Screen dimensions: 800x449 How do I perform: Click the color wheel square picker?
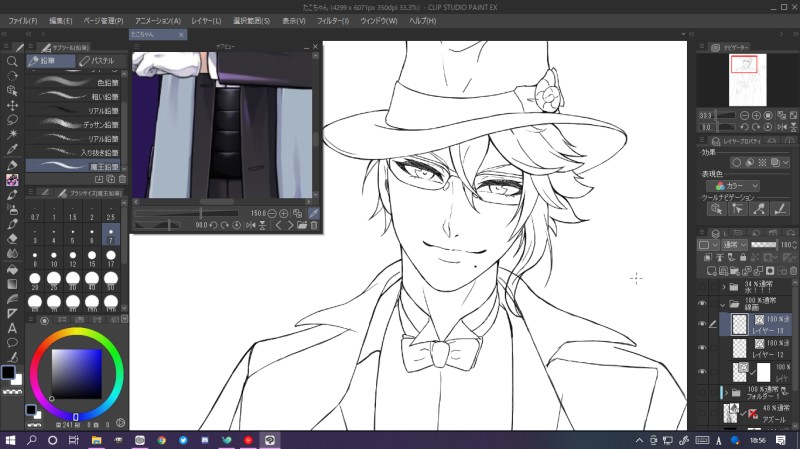(77, 374)
